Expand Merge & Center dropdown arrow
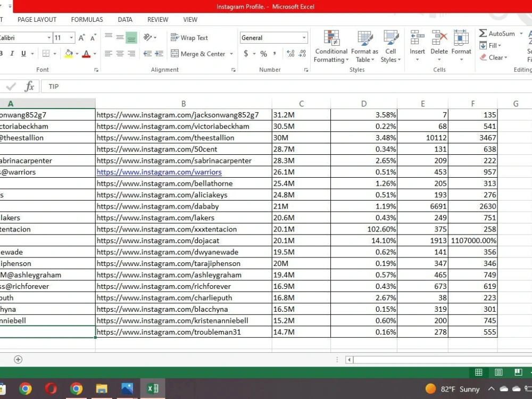The image size is (532, 399). coord(231,54)
